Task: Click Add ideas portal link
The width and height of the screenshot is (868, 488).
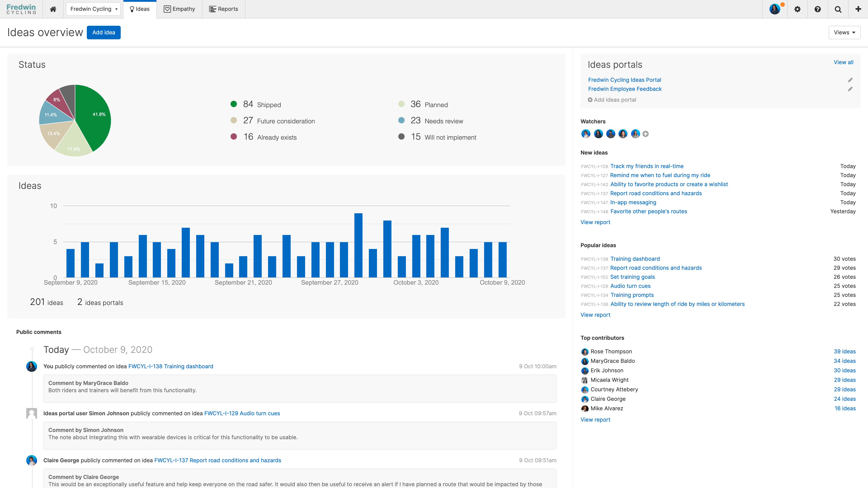Action: [x=612, y=100]
